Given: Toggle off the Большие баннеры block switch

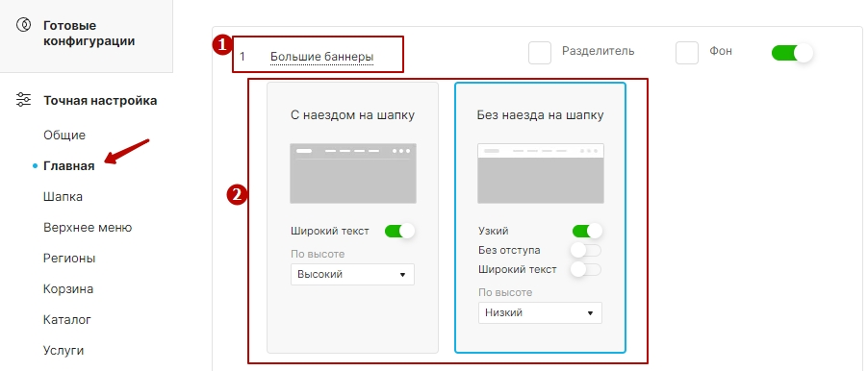Looking at the screenshot, I should click(x=792, y=53).
